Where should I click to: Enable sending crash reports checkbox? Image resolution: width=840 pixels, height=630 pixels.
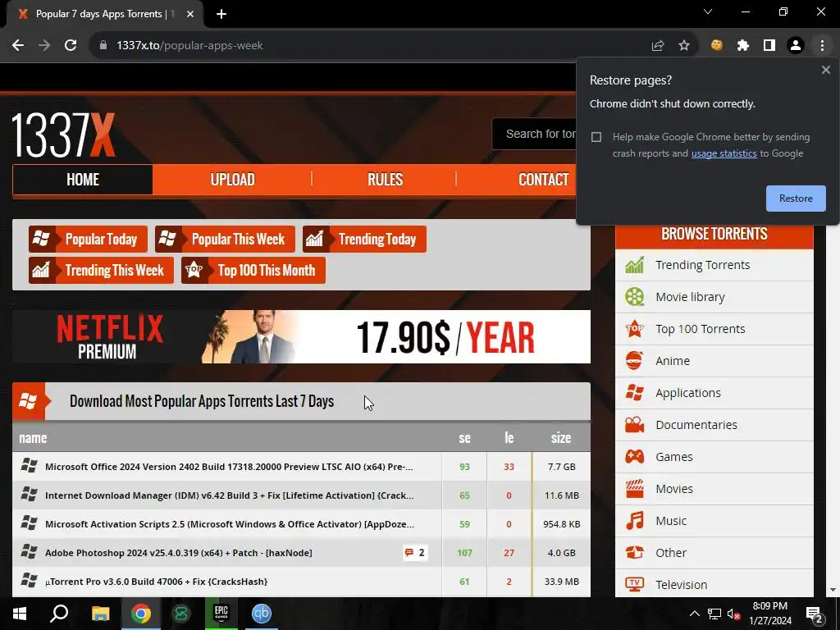(x=596, y=137)
